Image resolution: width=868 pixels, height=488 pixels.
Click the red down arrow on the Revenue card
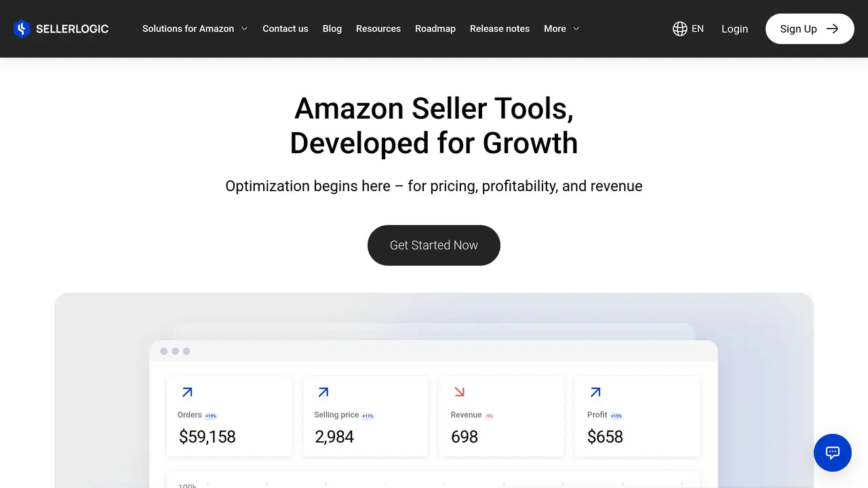click(459, 392)
